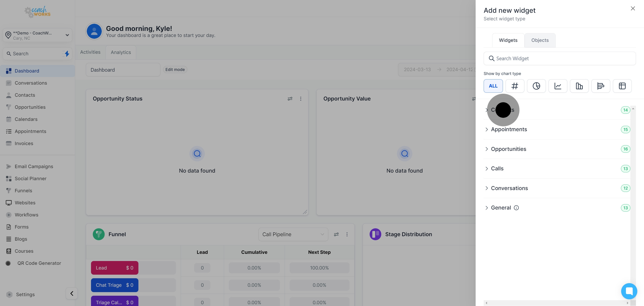Select the vertical bar chart filter
The height and width of the screenshot is (306, 644).
pyautogui.click(x=579, y=86)
